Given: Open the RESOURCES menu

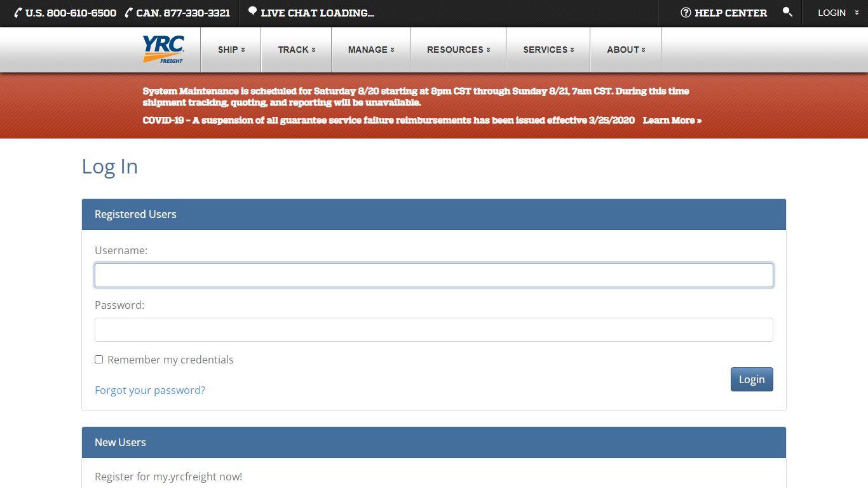Looking at the screenshot, I should coord(459,50).
